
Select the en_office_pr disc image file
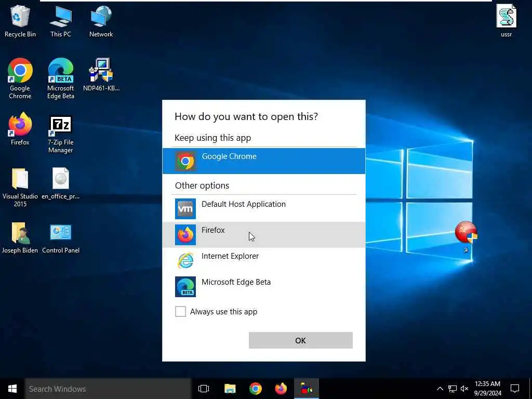point(60,183)
